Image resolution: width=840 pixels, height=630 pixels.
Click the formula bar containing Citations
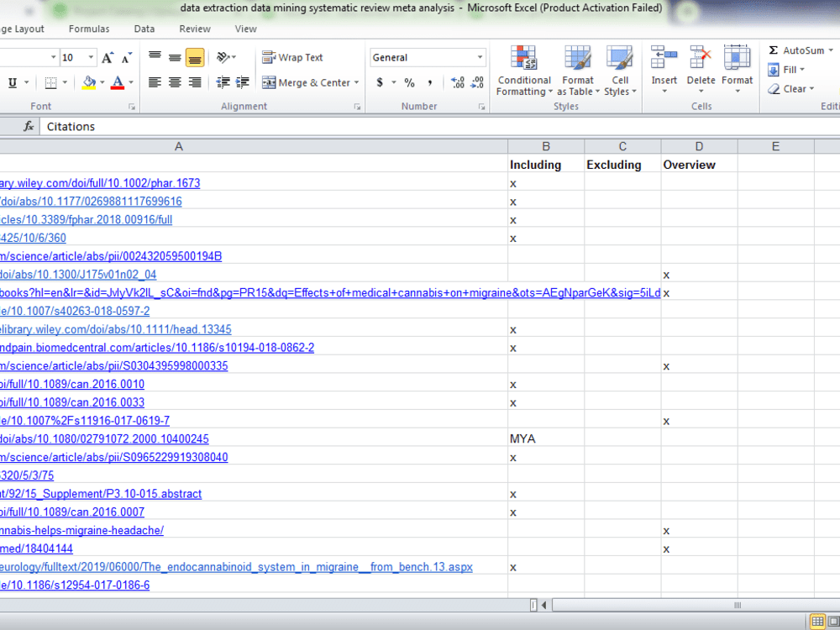[x=439, y=127]
